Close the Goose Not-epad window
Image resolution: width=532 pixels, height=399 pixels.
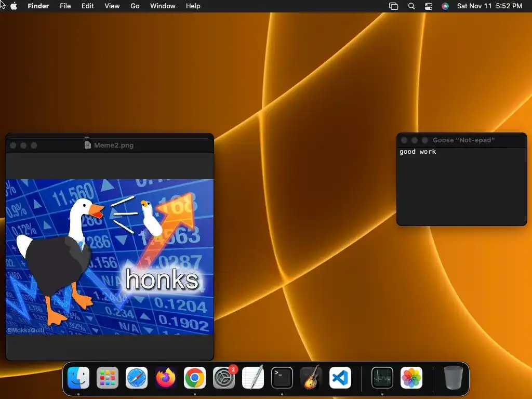(x=404, y=140)
